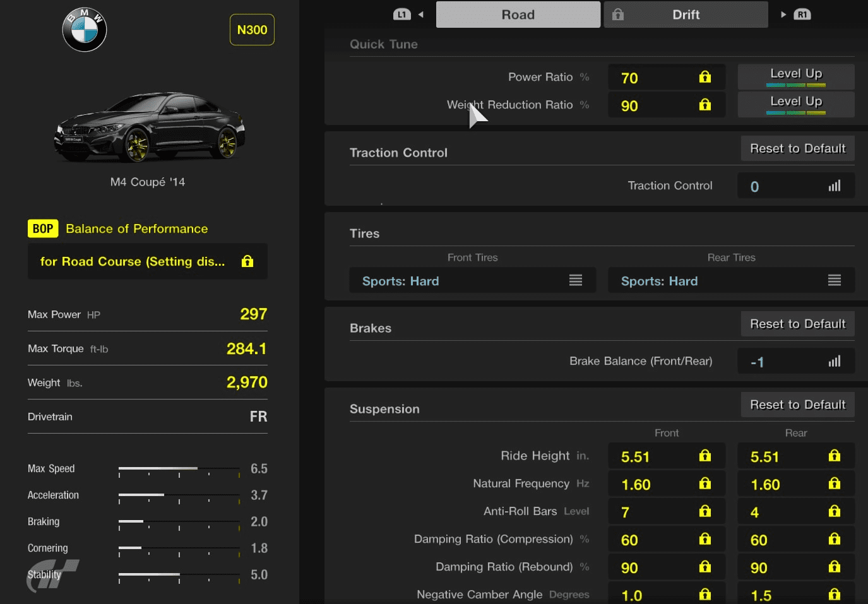This screenshot has width=868, height=604.
Task: Click the Power Ratio value 70
Action: coord(629,78)
